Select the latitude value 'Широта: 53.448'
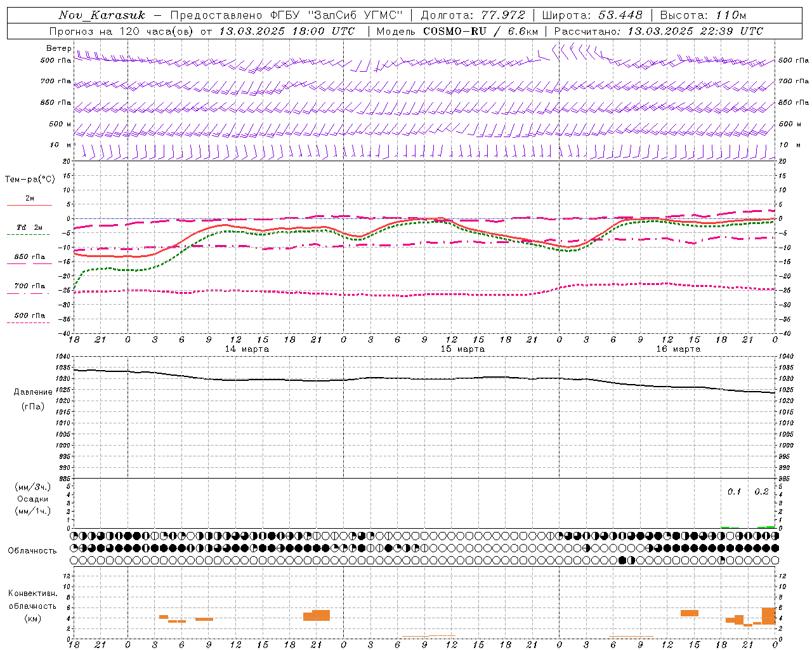Image resolution: width=812 pixels, height=650 pixels. (x=593, y=15)
